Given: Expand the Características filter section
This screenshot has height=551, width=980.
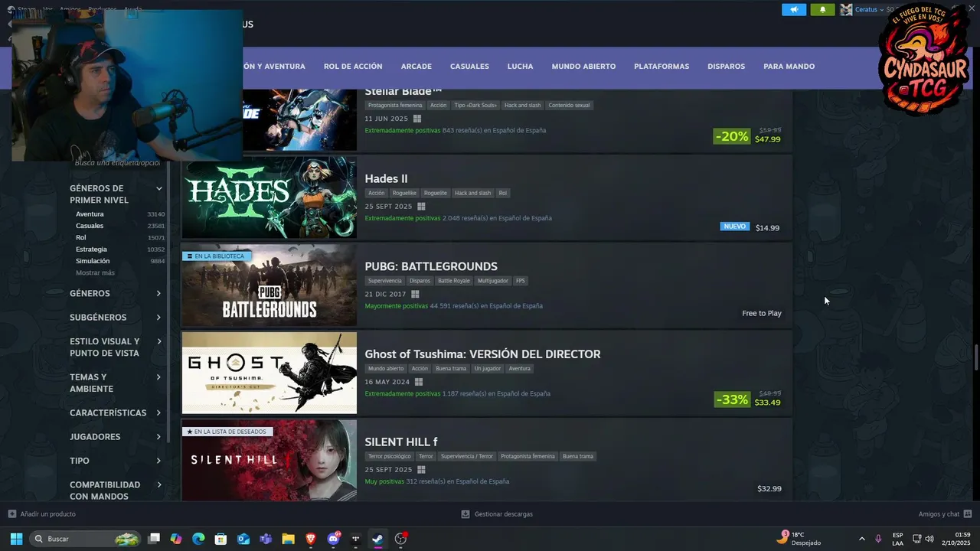Looking at the screenshot, I should point(116,412).
